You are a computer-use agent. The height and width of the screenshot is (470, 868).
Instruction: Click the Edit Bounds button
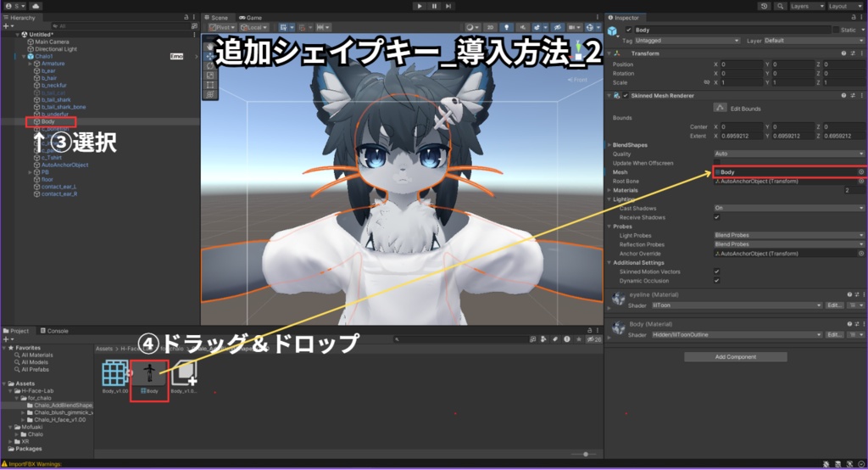click(x=720, y=108)
